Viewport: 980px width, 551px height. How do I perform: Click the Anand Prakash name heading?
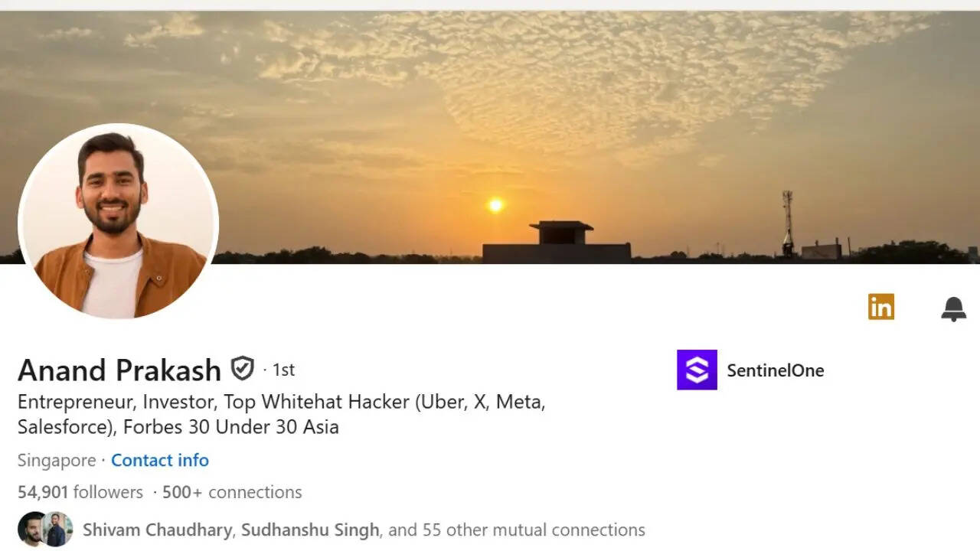coord(119,370)
